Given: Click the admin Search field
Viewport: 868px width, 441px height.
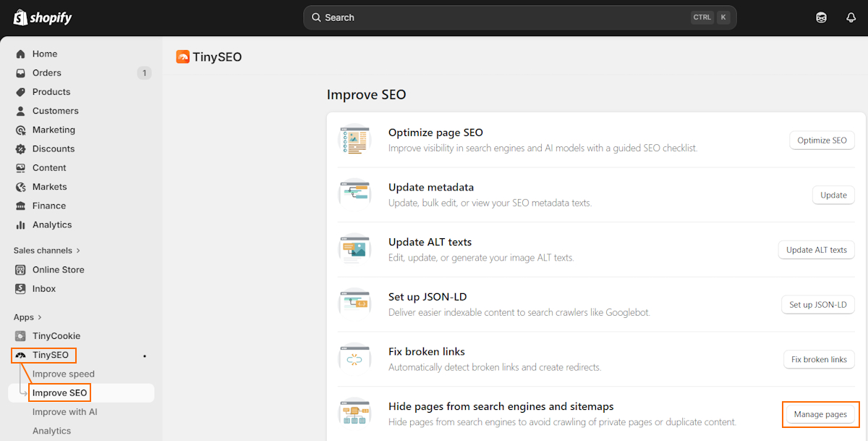Looking at the screenshot, I should pyautogui.click(x=519, y=17).
